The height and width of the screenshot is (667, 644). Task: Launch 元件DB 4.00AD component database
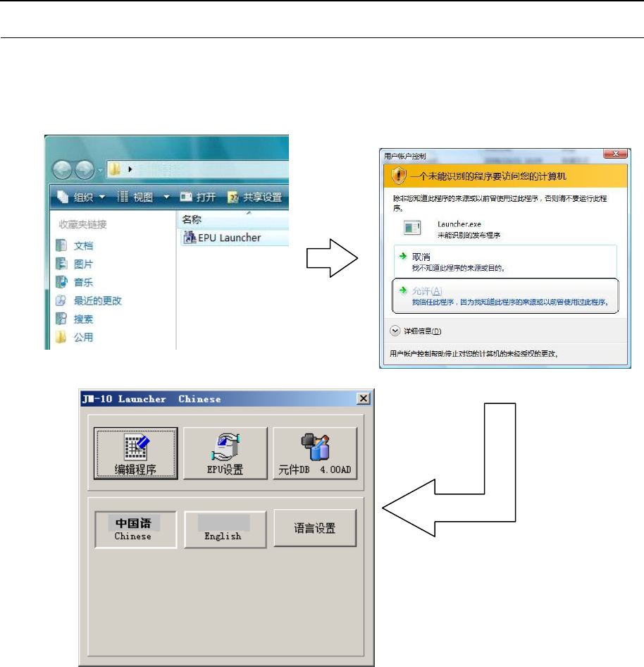point(315,453)
